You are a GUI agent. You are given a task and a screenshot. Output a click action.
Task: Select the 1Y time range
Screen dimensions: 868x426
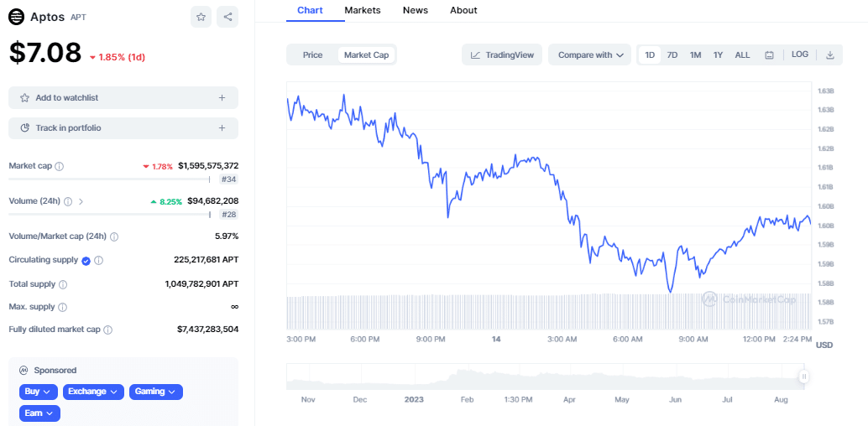(718, 55)
